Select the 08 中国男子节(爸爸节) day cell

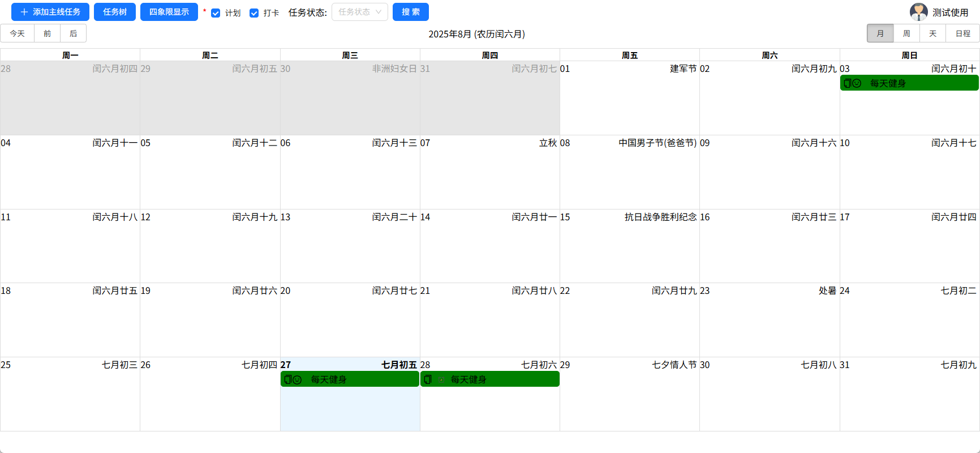(630, 172)
